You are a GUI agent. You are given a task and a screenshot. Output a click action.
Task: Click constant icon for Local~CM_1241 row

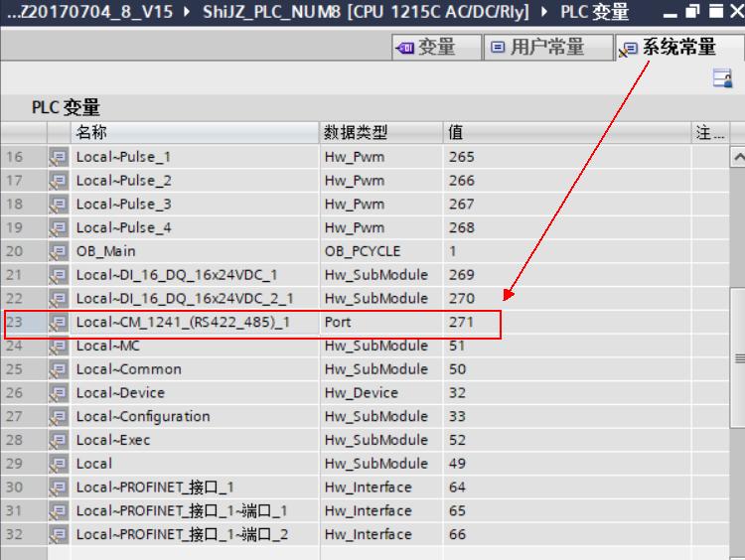click(x=59, y=322)
